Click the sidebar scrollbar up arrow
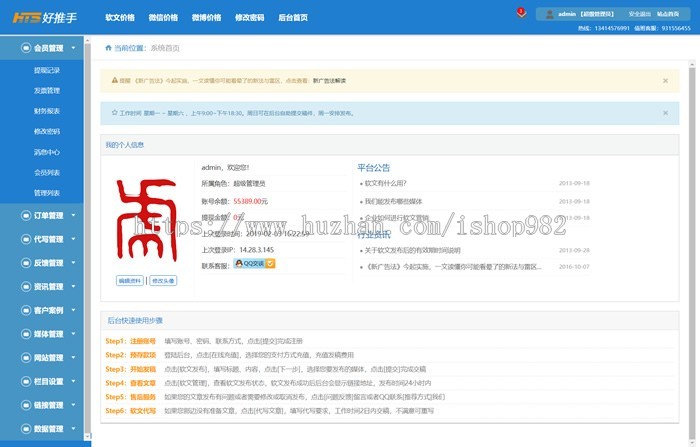Image resolution: width=700 pixels, height=447 pixels. click(x=87, y=40)
